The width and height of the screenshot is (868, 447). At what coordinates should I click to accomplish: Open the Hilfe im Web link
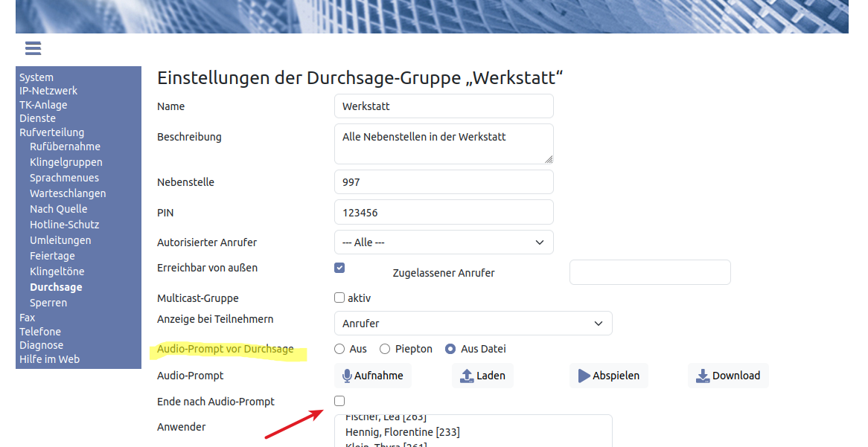49,359
